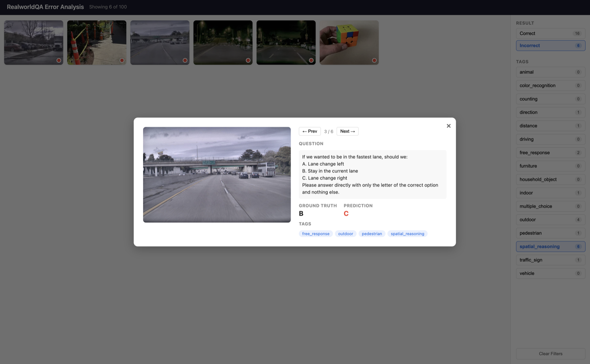Screen dimensions: 590x364
Task: Filter by the household_object tag
Action: coord(551,180)
